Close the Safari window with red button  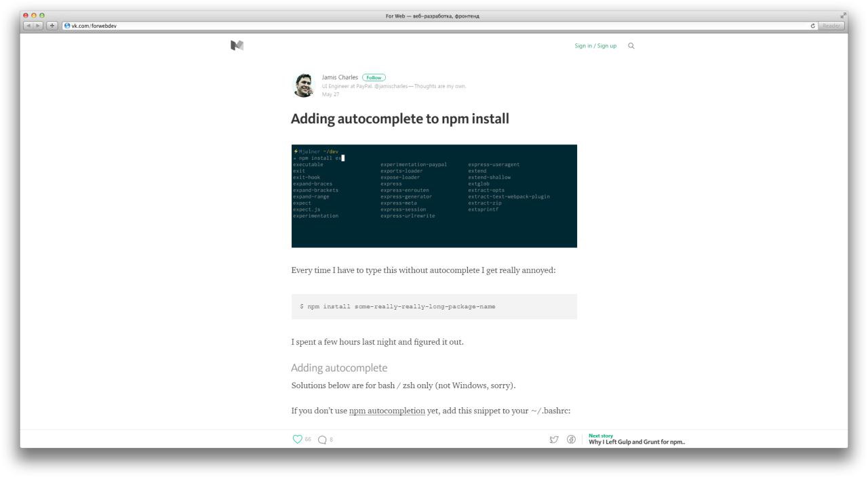point(25,16)
